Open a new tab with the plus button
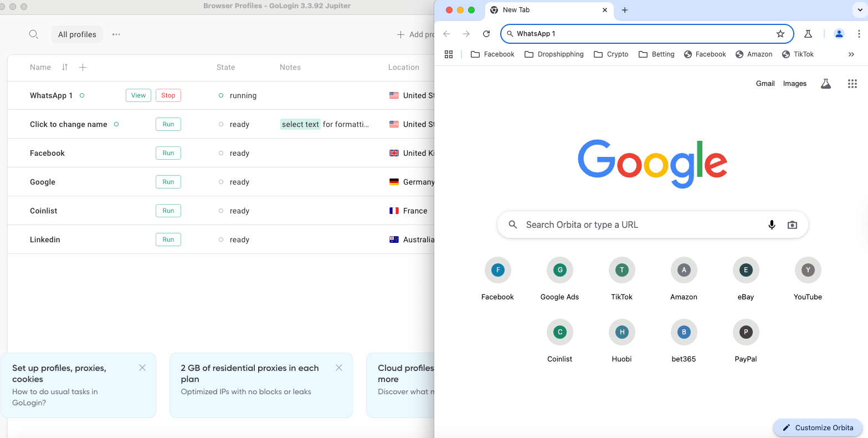Viewport: 868px width, 438px height. coord(625,10)
